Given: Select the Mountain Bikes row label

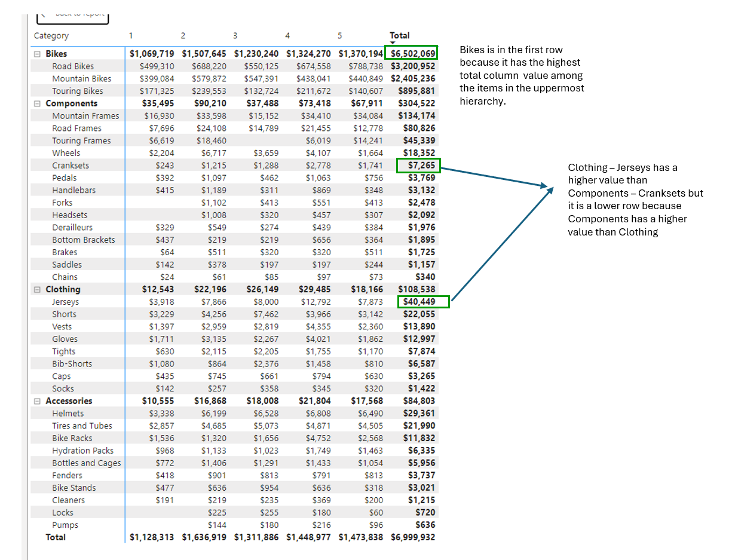Looking at the screenshot, I should point(82,79).
